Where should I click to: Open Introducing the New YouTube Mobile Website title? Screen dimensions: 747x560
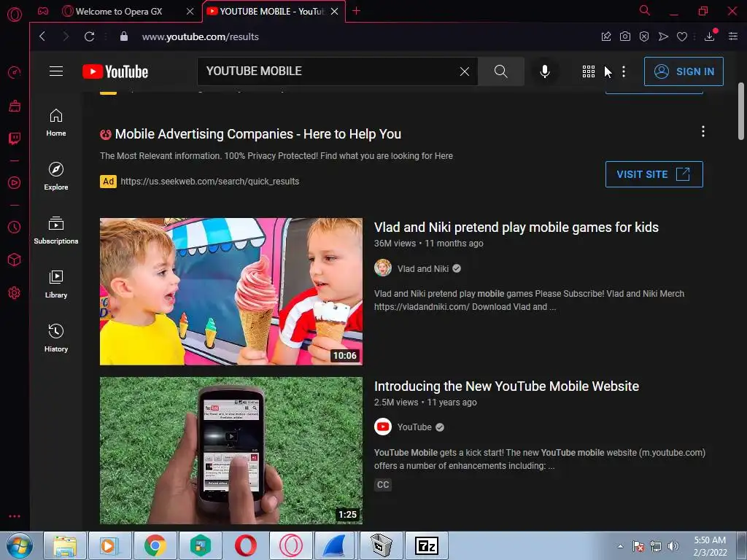(506, 386)
